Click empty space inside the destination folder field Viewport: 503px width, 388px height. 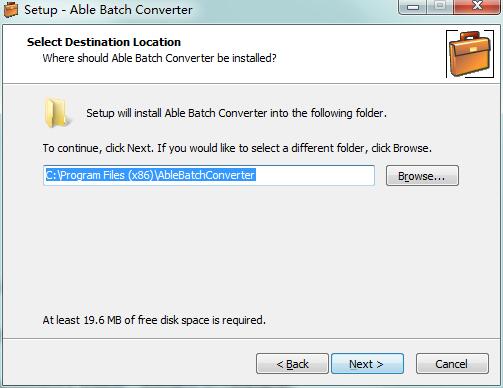tap(315, 175)
